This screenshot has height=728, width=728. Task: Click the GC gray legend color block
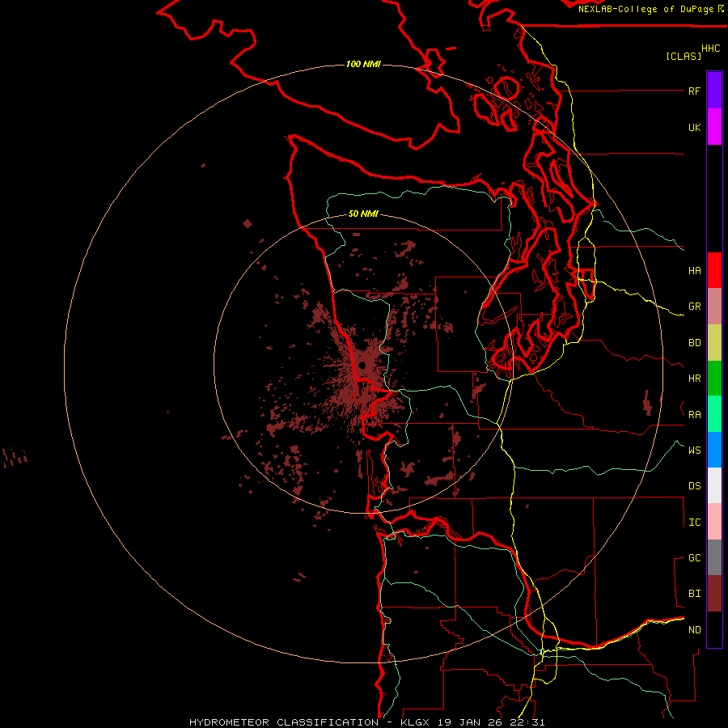(714, 557)
